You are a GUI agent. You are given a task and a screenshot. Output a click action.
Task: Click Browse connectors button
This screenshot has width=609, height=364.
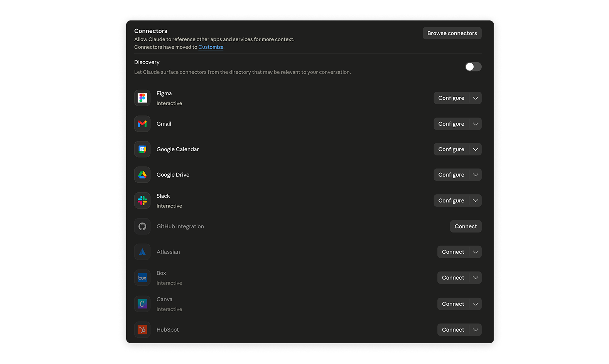(452, 33)
